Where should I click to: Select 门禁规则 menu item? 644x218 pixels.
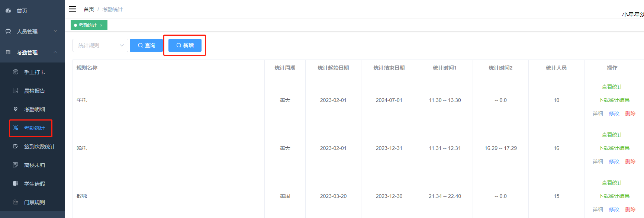tap(35, 202)
